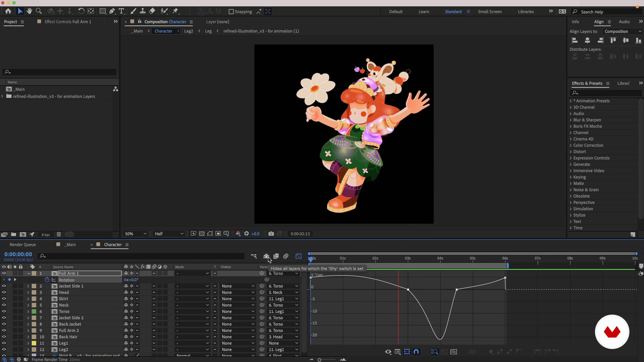
Task: Click the 0:00:00:00 current time display
Action: [x=18, y=254]
